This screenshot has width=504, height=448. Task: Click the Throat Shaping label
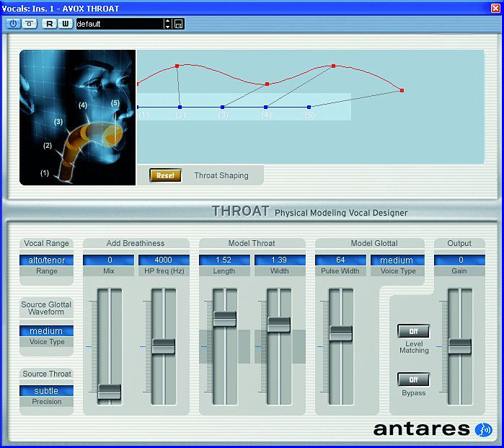[x=221, y=175]
